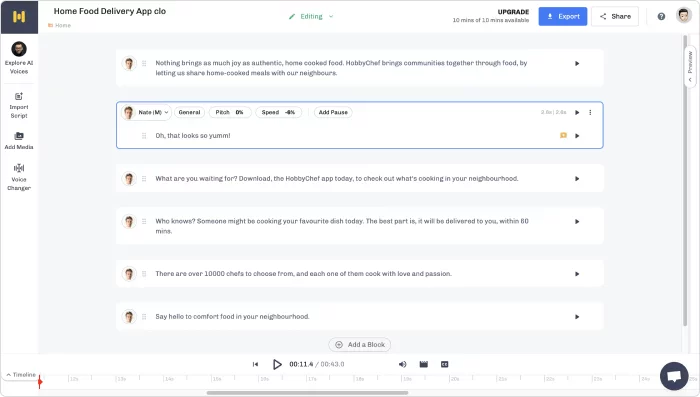This screenshot has width=700, height=397.
Task: Toggle the closed captions icon
Action: (445, 364)
